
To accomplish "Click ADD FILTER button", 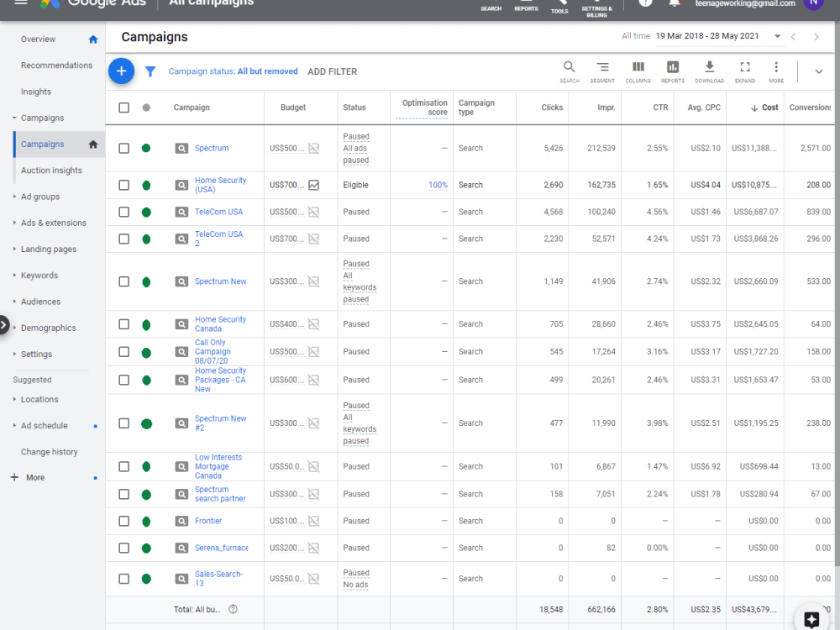I will [x=332, y=71].
